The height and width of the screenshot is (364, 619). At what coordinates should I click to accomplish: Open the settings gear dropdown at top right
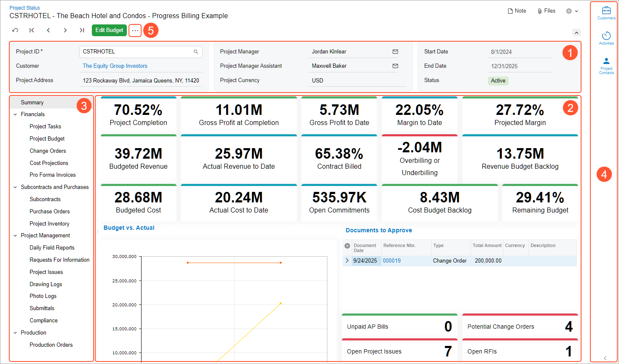[x=572, y=11]
